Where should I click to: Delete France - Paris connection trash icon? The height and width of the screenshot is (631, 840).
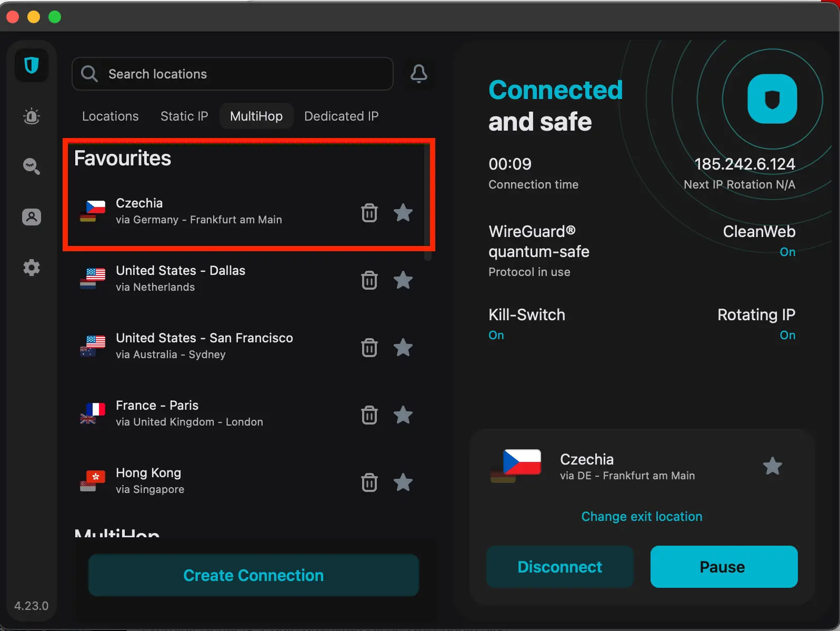pyautogui.click(x=369, y=415)
